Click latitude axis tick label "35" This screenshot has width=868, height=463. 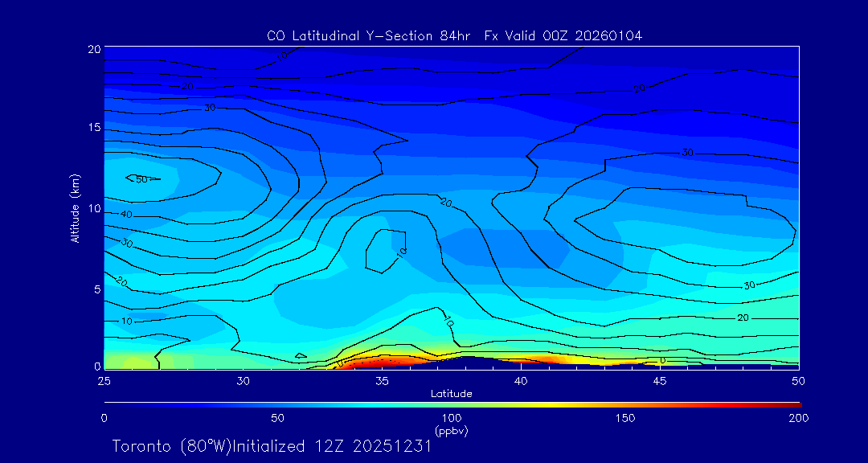[x=382, y=380]
